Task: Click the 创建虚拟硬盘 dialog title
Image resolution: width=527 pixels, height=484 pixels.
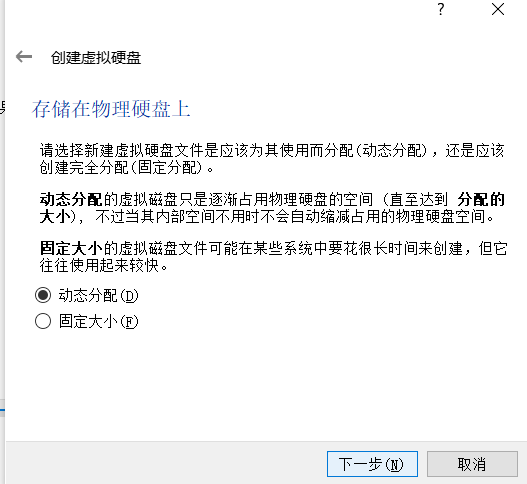Action: coord(96,57)
